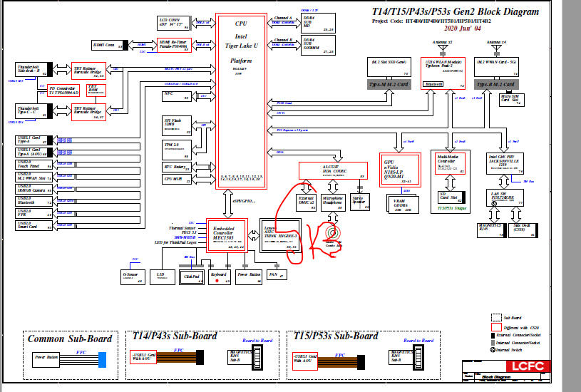
Task: Click Thunderbolt Type-C - C block
Action: (x=34, y=110)
